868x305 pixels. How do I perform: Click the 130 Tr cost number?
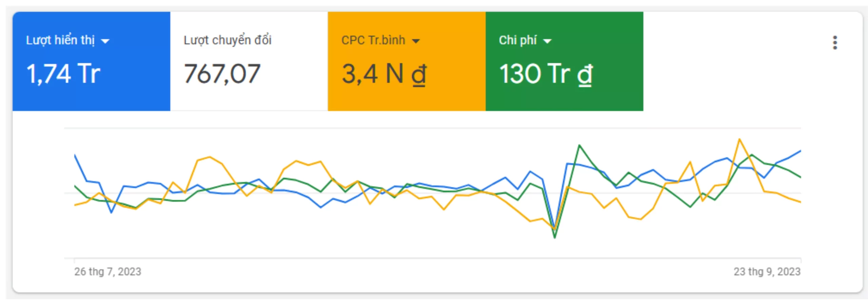pos(535,74)
